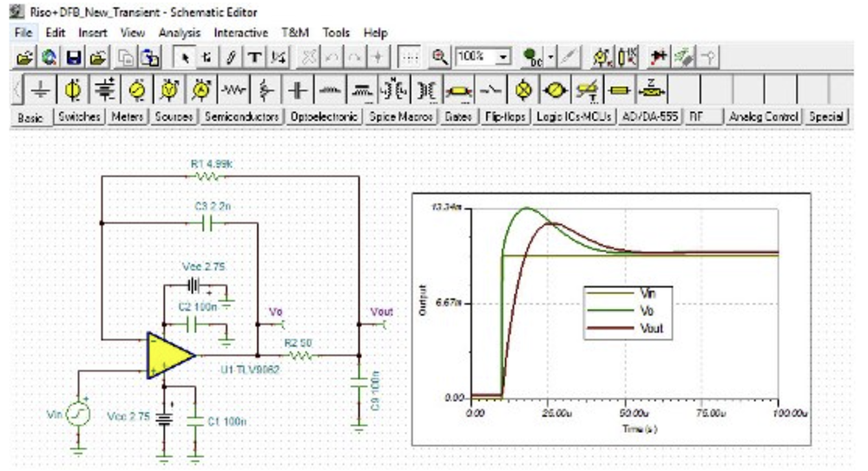Expand the DC analysis dropdown arrow

[x=551, y=57]
